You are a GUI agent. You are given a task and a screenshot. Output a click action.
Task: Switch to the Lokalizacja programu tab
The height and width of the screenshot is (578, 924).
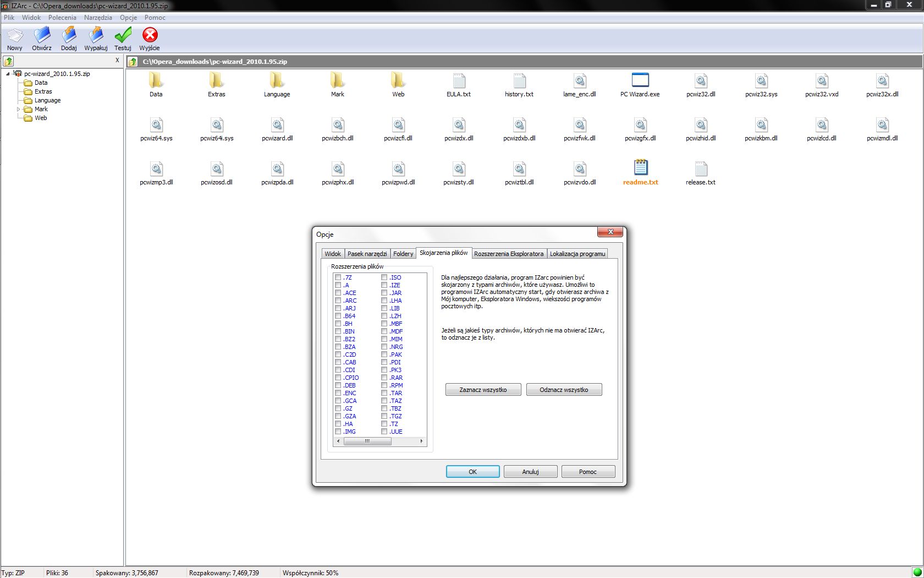577,254
